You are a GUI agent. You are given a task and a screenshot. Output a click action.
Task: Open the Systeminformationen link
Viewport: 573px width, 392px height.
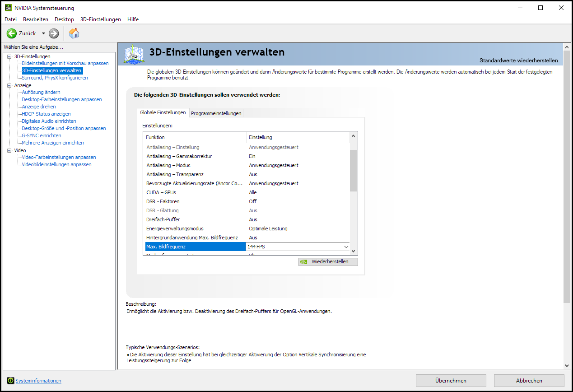coord(38,381)
